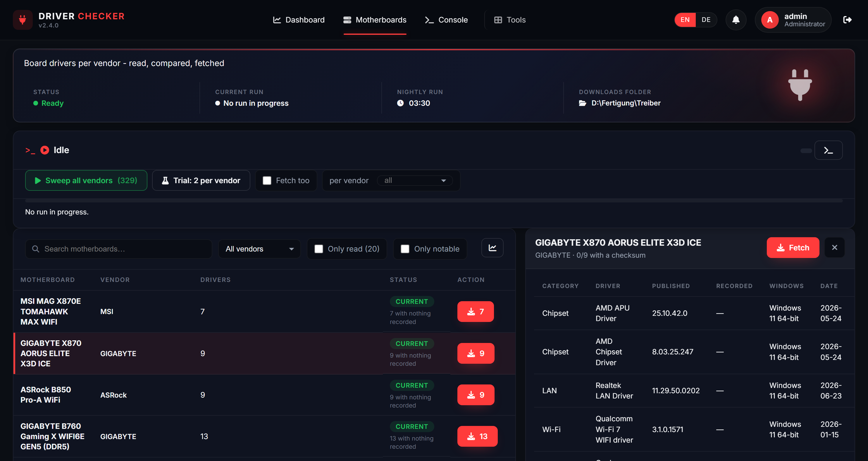The width and height of the screenshot is (868, 461).
Task: Download 9 drivers for GIGABYTE X870 AORUS
Action: click(476, 353)
